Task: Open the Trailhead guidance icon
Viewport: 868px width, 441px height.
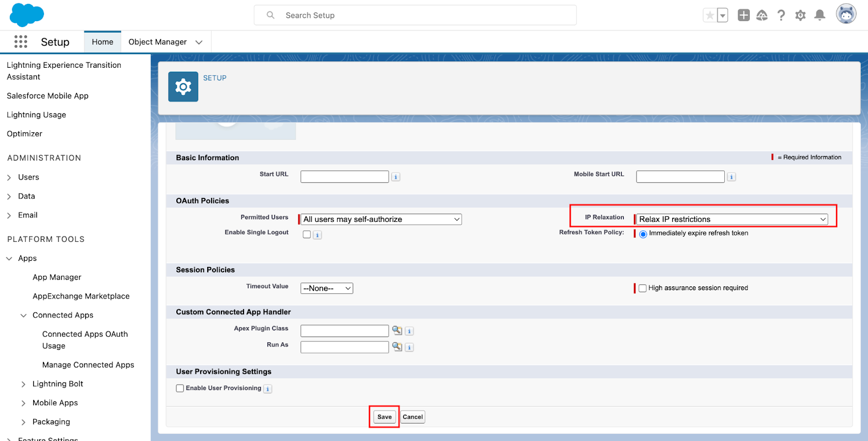Action: (x=762, y=15)
